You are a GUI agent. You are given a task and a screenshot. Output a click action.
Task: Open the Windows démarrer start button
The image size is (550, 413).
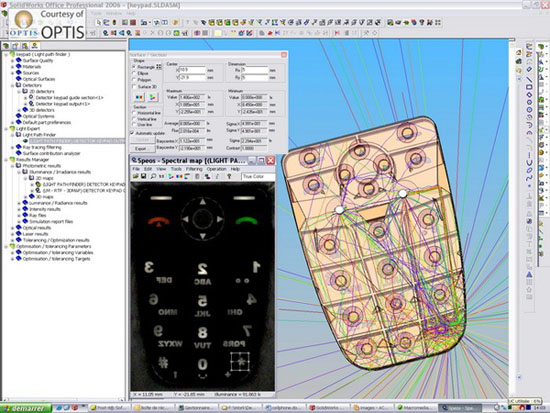pos(26,408)
